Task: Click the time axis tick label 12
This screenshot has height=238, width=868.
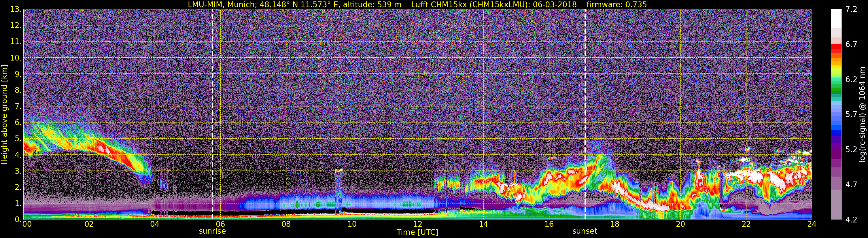Action: click(417, 224)
